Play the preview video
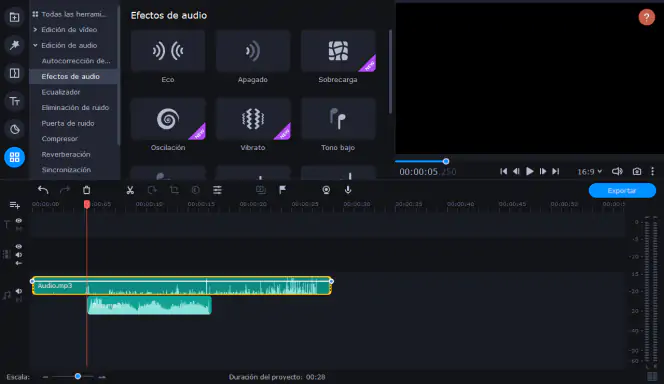 529,171
